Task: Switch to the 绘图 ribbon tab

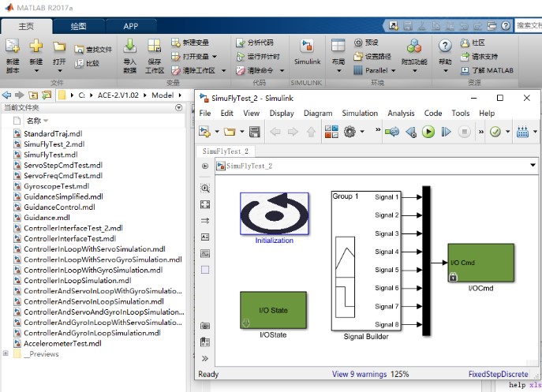Action: click(78, 26)
